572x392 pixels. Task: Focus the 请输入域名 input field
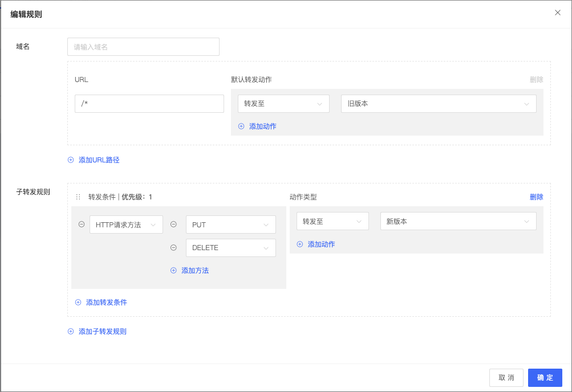tap(143, 47)
